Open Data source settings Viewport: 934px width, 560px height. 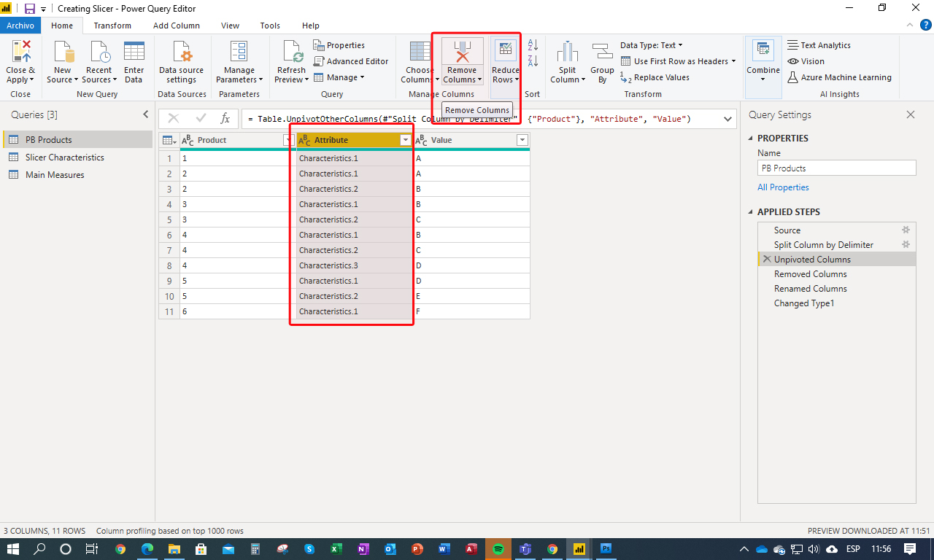(181, 62)
